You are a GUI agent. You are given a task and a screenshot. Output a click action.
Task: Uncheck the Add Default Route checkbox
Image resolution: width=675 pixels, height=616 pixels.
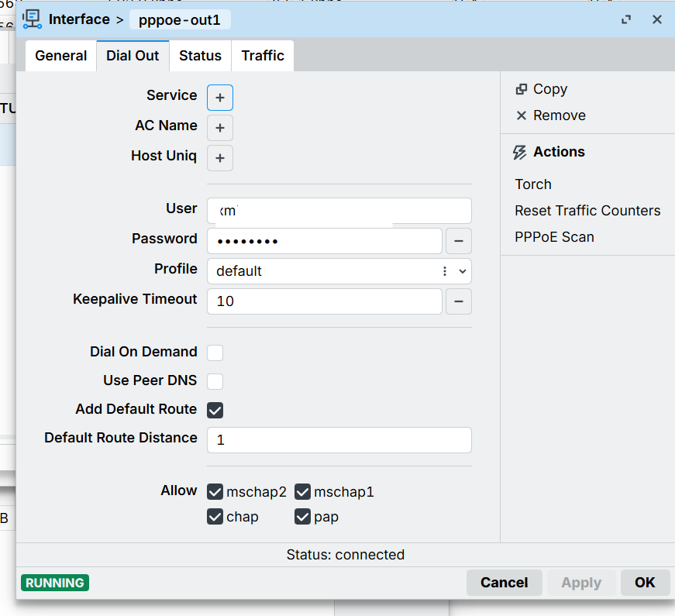215,410
